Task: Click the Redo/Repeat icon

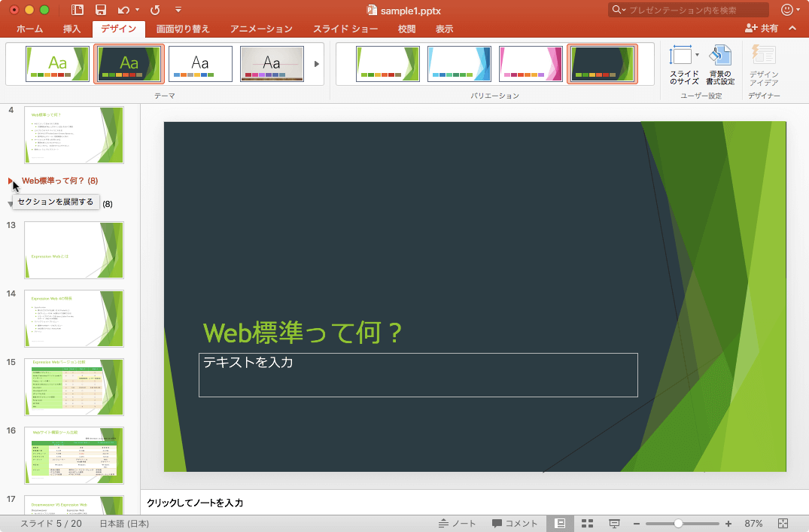Action: [x=155, y=10]
